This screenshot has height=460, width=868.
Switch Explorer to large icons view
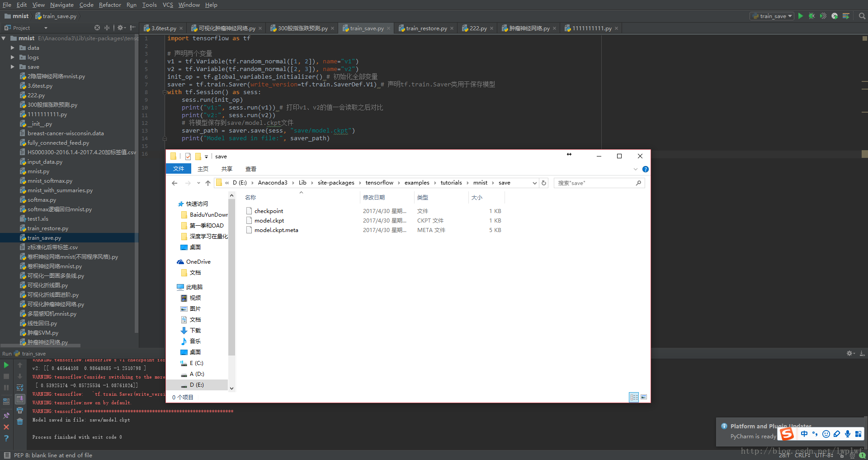pyautogui.click(x=644, y=397)
